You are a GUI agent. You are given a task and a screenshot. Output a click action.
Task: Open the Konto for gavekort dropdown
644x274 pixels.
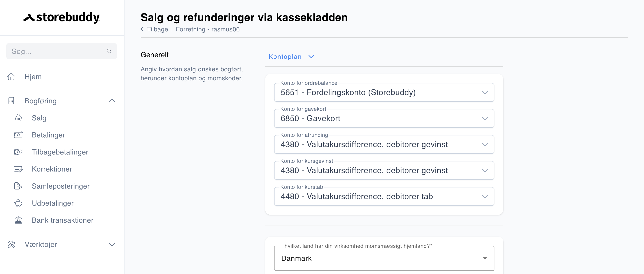coord(384,119)
